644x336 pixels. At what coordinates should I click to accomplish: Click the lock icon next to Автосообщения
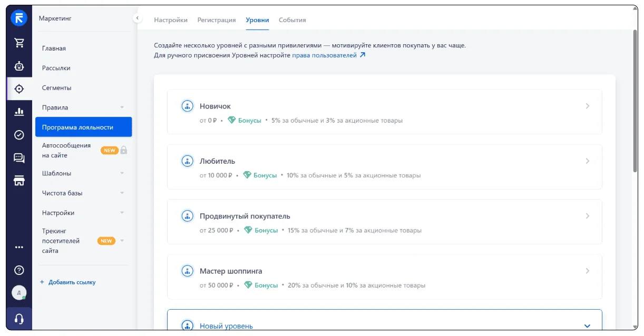(124, 150)
